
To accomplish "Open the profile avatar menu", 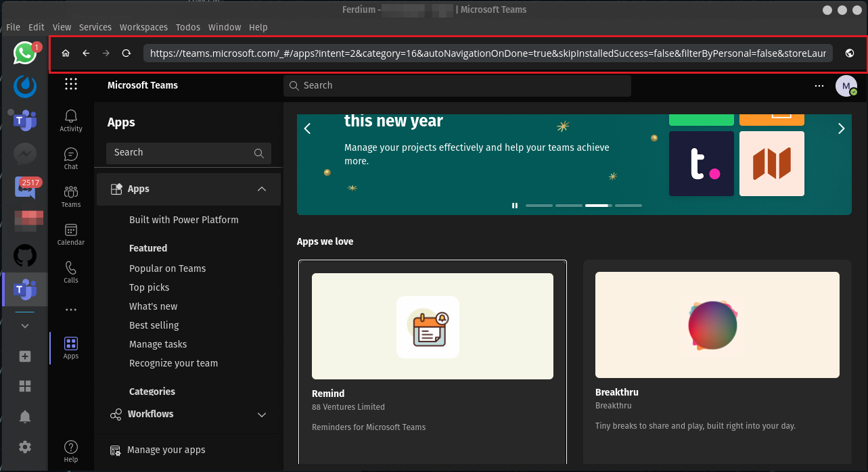I will click(846, 86).
